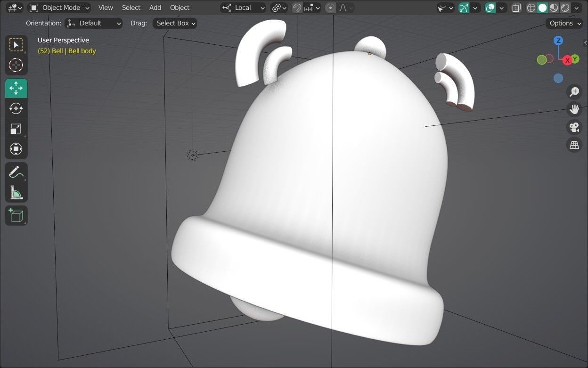Choose the Measure ruler tool
588x368 pixels.
[x=16, y=192]
